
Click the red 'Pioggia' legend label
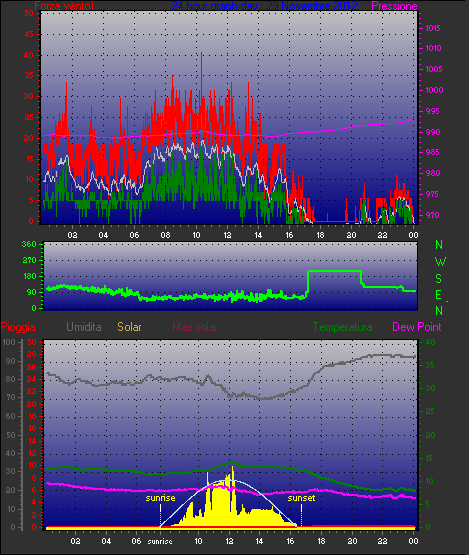(18, 327)
